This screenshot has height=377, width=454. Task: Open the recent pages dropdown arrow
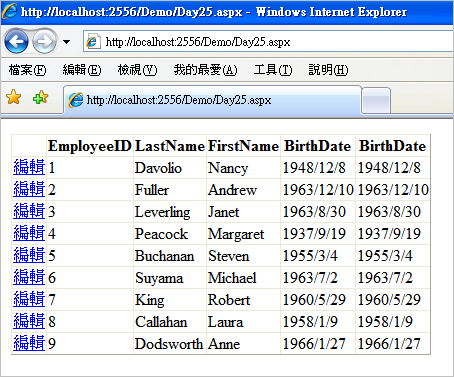(x=67, y=42)
